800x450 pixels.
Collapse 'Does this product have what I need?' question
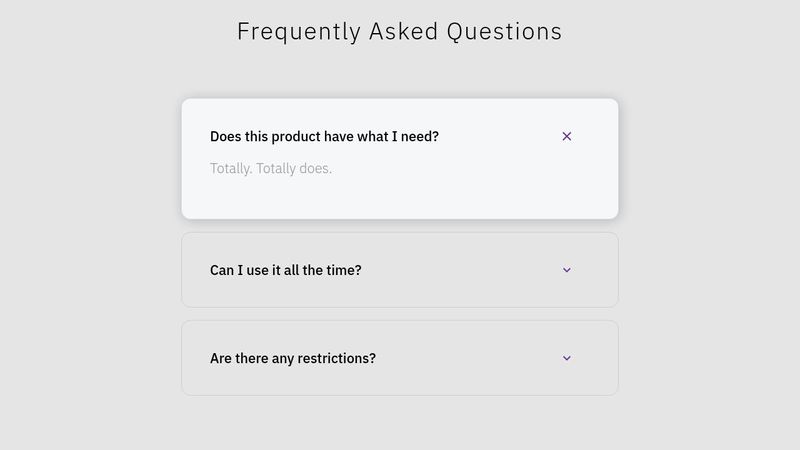pos(400,136)
